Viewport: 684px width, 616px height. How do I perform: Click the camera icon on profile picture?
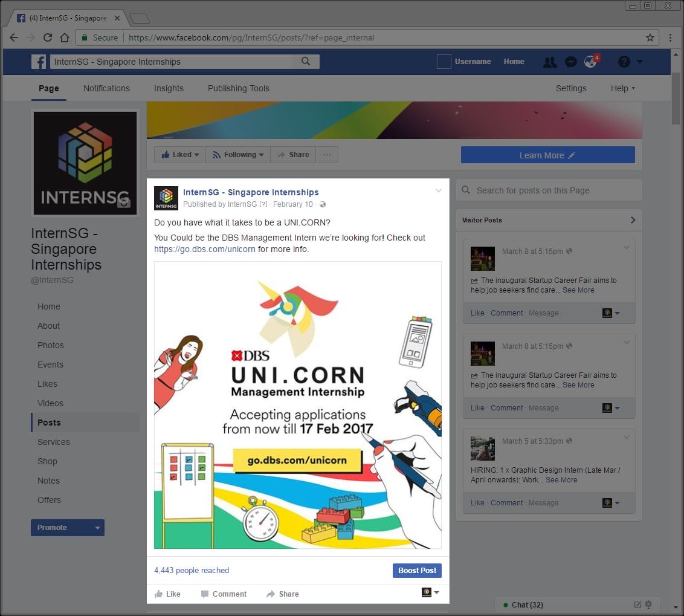[x=124, y=203]
